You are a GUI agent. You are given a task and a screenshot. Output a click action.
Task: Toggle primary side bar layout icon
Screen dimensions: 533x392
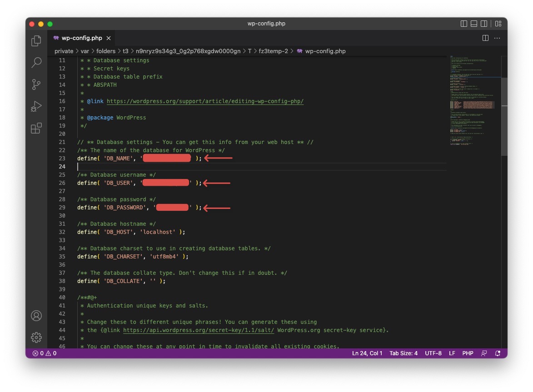pyautogui.click(x=463, y=24)
